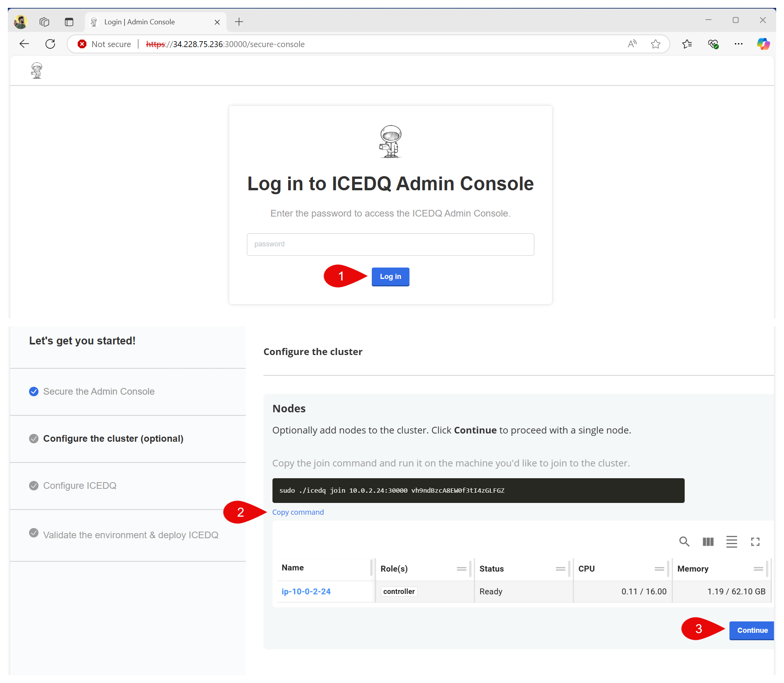Select the Configure ICEDQ step
784x683 pixels.
point(80,486)
